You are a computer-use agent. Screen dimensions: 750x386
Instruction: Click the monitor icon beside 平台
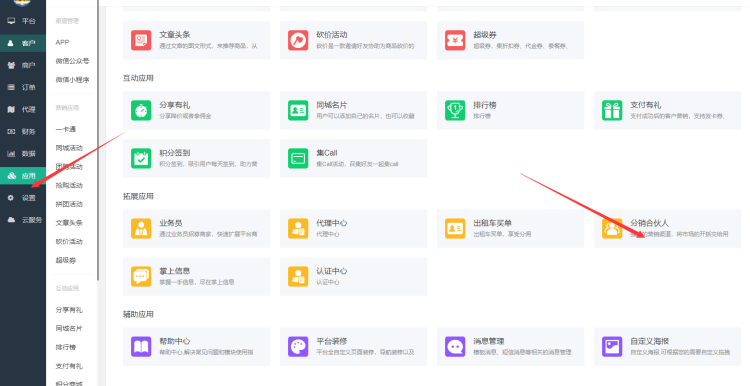[x=11, y=21]
